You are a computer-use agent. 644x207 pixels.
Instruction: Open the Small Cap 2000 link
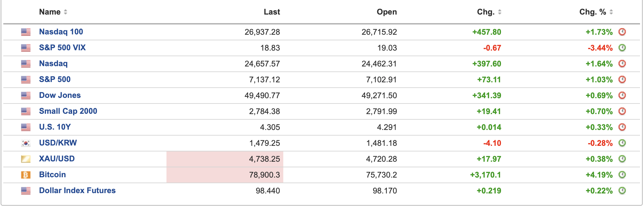tap(68, 111)
